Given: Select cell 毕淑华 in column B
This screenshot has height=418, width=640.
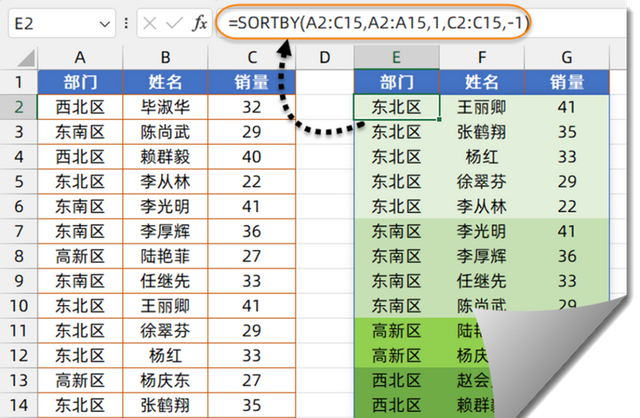Looking at the screenshot, I should pos(165,107).
